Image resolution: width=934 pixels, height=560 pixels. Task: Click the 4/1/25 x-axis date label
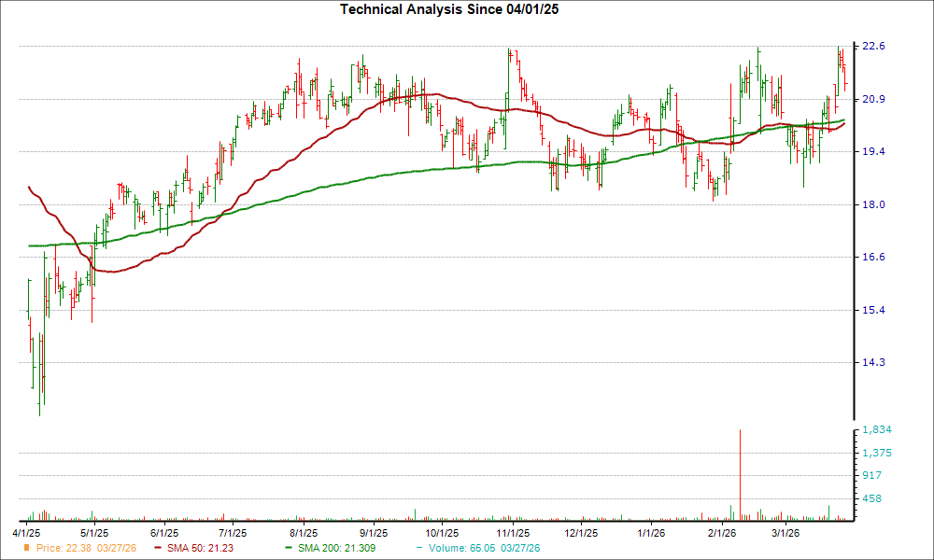click(27, 530)
